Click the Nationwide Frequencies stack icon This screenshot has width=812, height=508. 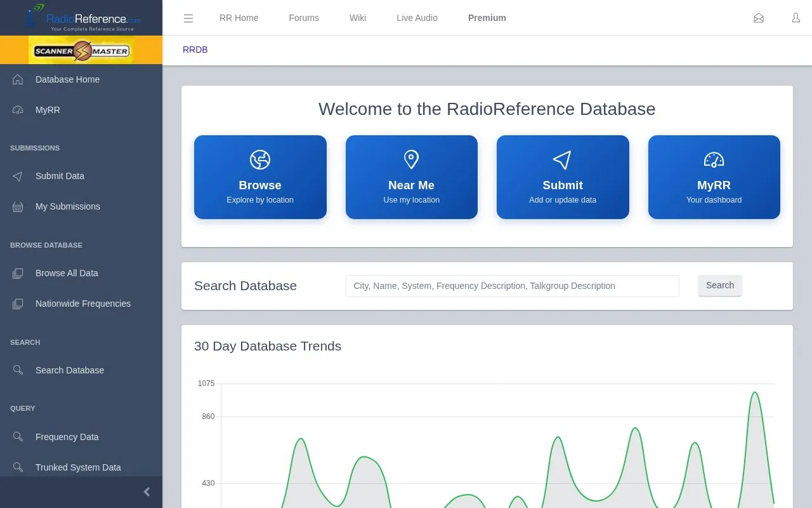coord(18,304)
